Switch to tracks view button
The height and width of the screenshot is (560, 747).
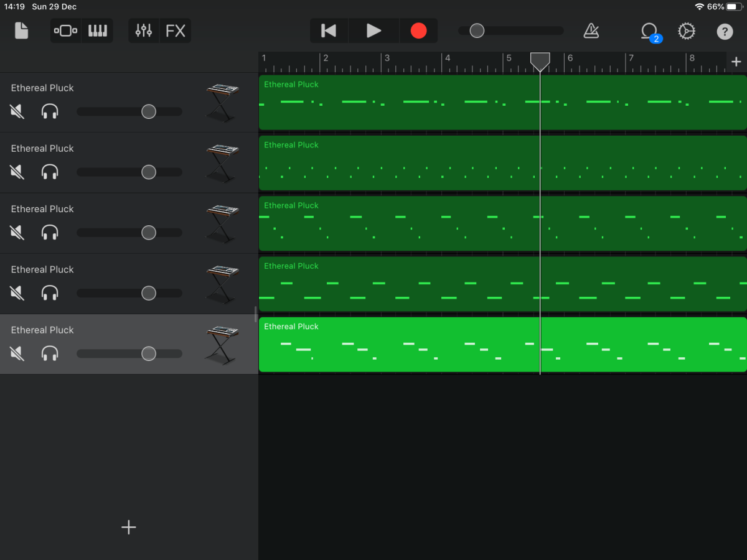(66, 30)
